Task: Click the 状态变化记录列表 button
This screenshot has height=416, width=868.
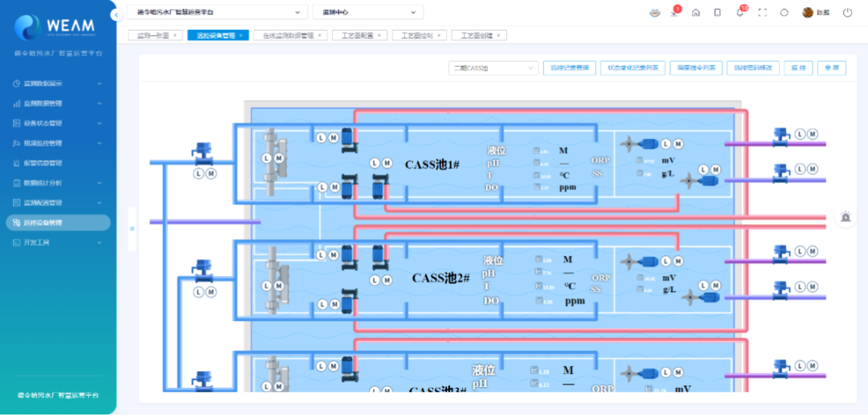Action: point(633,68)
